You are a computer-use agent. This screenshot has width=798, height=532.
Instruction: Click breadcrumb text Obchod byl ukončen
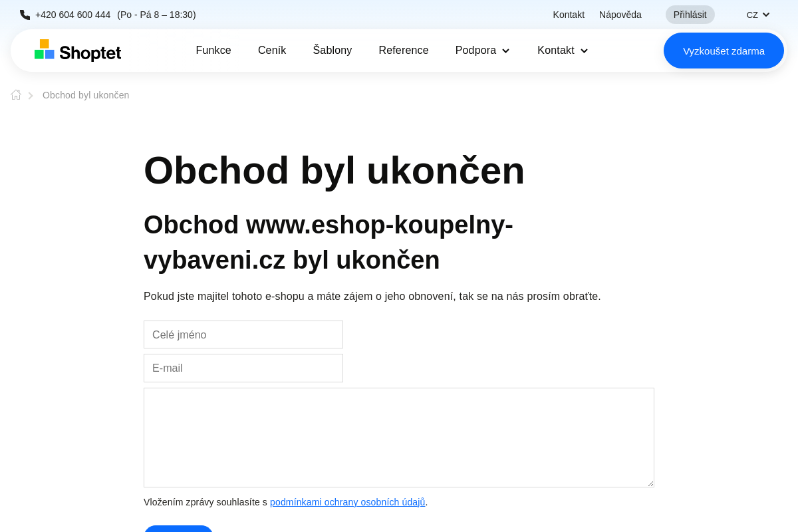(x=86, y=95)
